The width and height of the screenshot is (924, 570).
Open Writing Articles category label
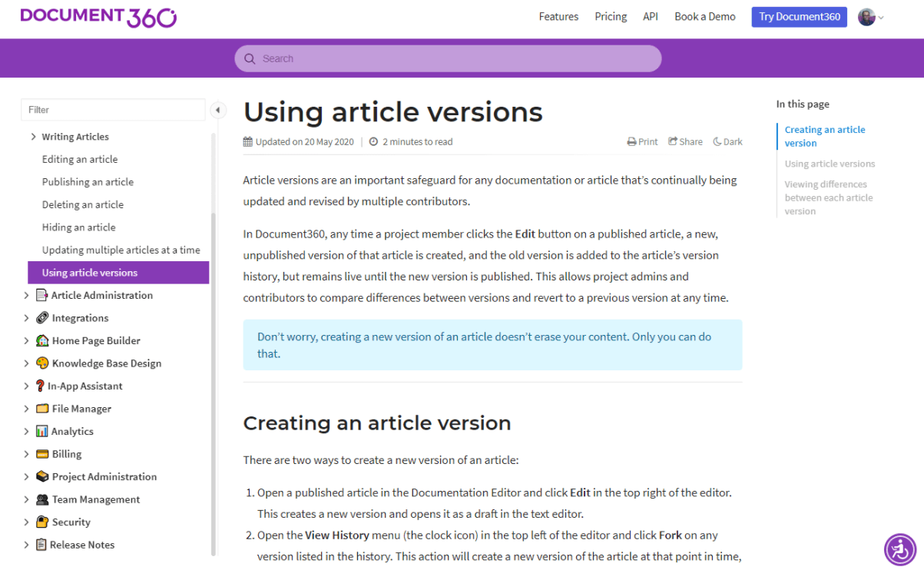pos(75,137)
